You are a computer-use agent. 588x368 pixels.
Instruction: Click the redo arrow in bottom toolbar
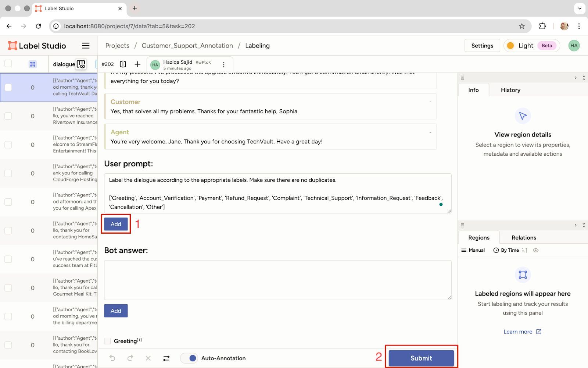pyautogui.click(x=130, y=358)
